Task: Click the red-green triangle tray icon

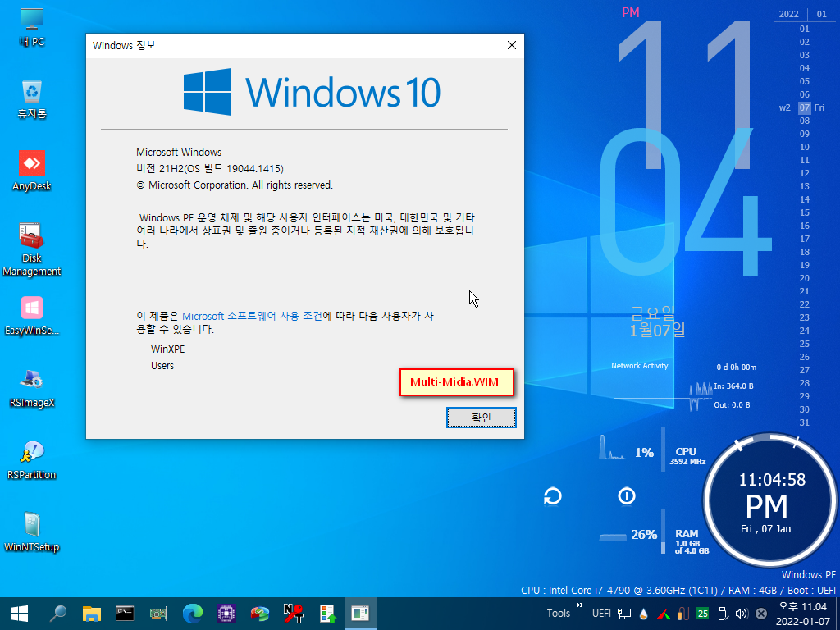Action: [x=663, y=614]
